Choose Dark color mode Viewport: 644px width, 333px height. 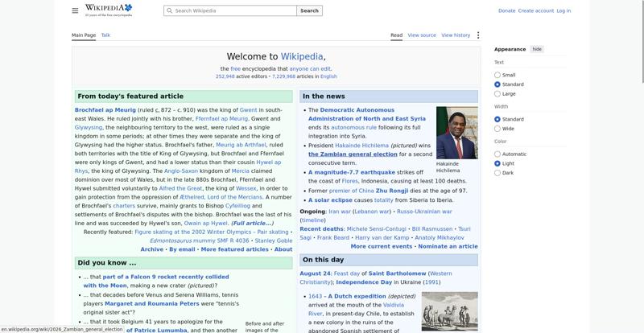click(497, 173)
